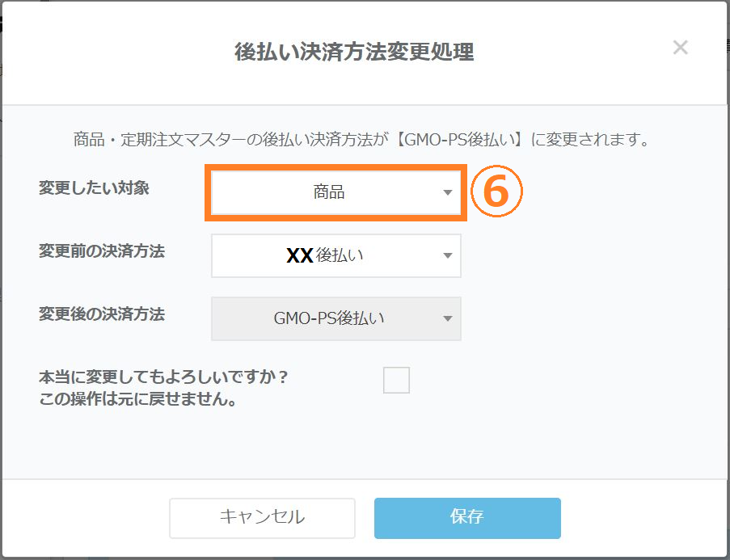Screen dimensions: 730x560
Task: Click the この操作は元に戻せません warning text
Action: click(x=137, y=399)
